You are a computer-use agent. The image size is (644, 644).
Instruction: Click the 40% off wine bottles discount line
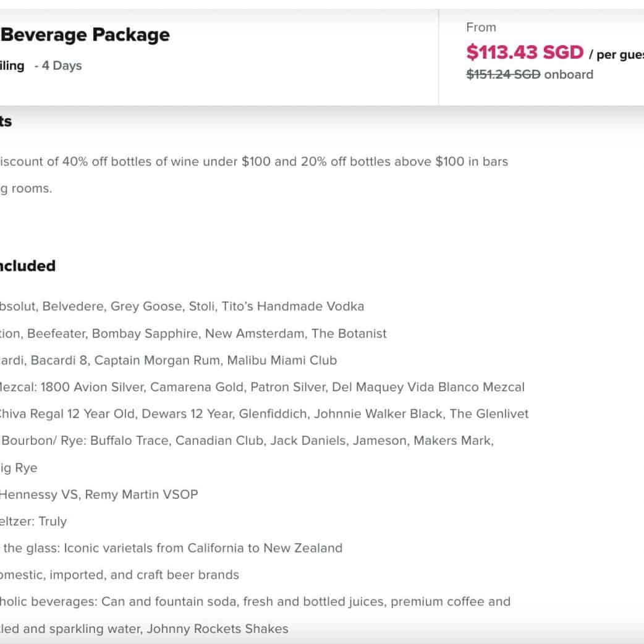pos(253,162)
